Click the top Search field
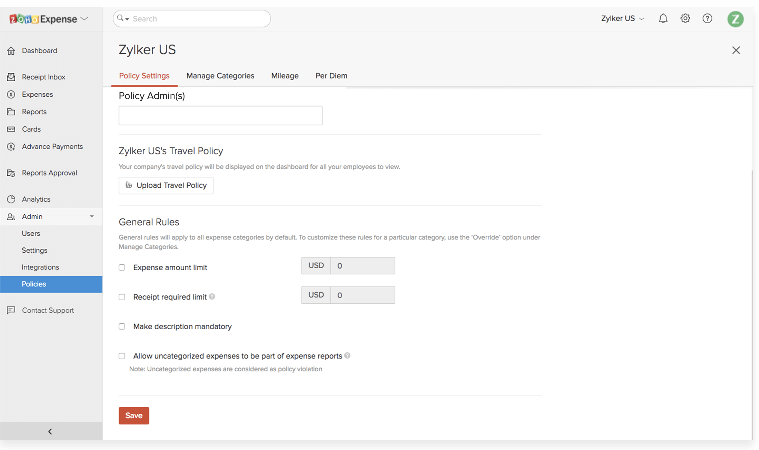Screen dimensions: 759x450 point(192,19)
